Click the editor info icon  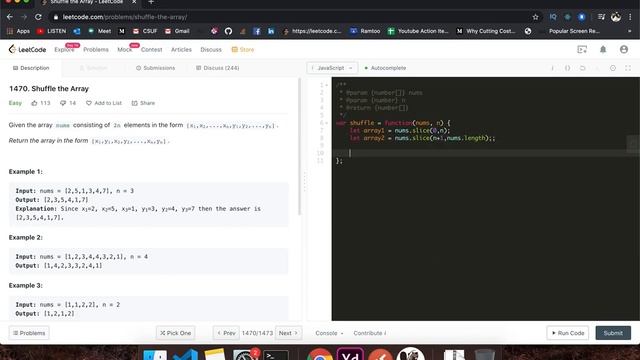click(553, 68)
